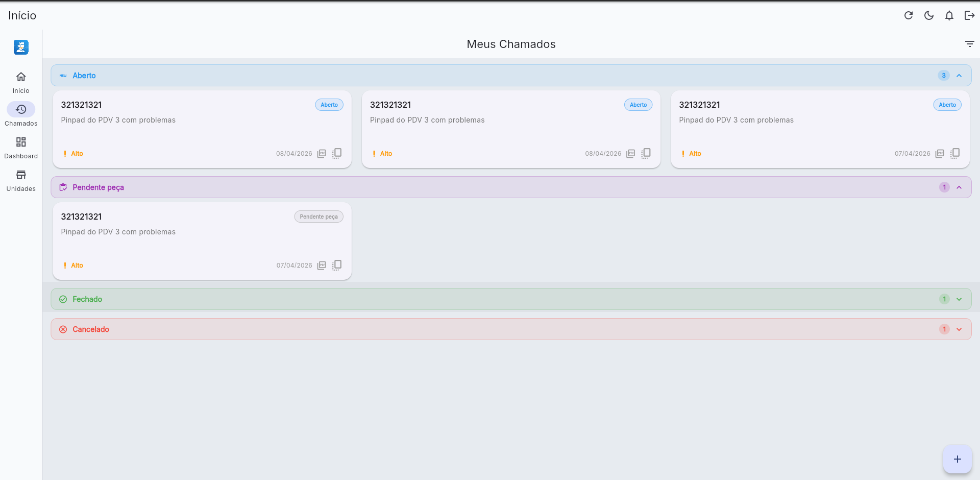The width and height of the screenshot is (980, 480).
Task: Click copy icon on Pendente peça card
Action: click(x=337, y=265)
